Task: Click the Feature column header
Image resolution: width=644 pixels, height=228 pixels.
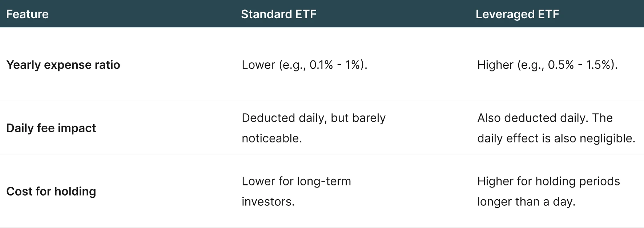Action: point(27,14)
